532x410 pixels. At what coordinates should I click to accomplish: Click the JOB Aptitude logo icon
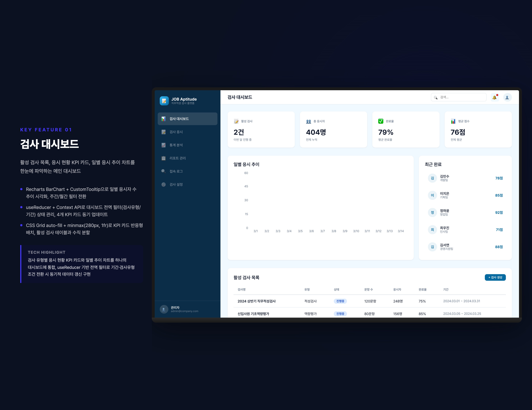pos(164,101)
